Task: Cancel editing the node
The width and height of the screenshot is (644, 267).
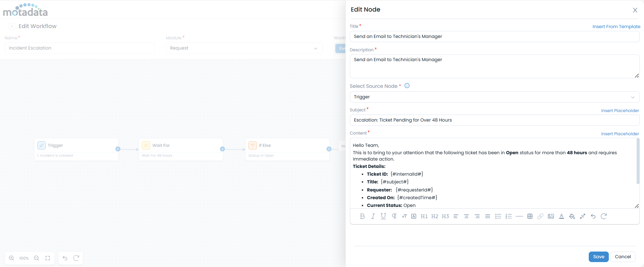Action: tap(623, 257)
